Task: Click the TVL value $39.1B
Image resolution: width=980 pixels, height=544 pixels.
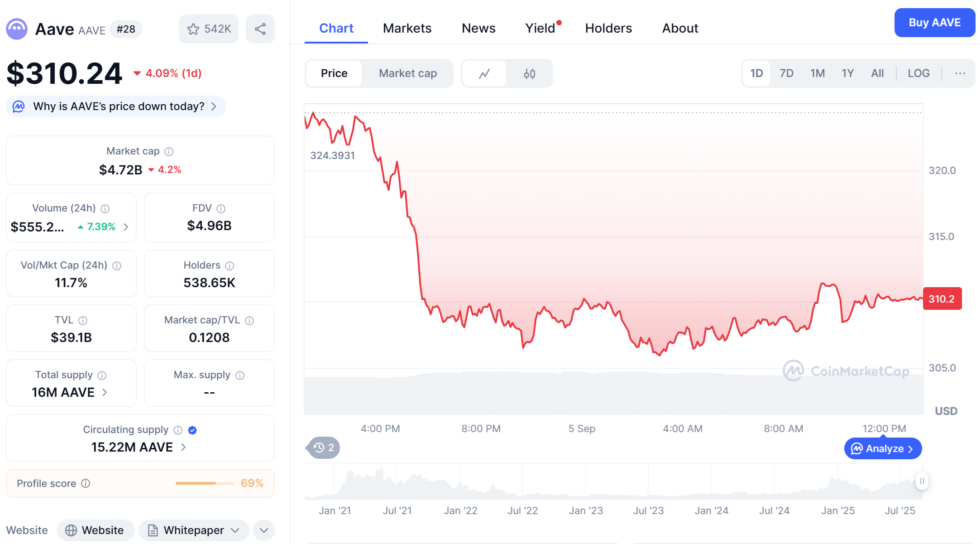Action: [71, 338]
